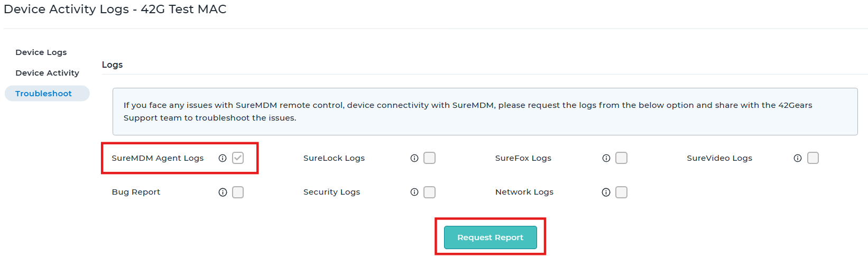Viewport: 868px width, 256px height.
Task: Click info icon next to SureMDM Agent Logs
Action: (x=223, y=158)
